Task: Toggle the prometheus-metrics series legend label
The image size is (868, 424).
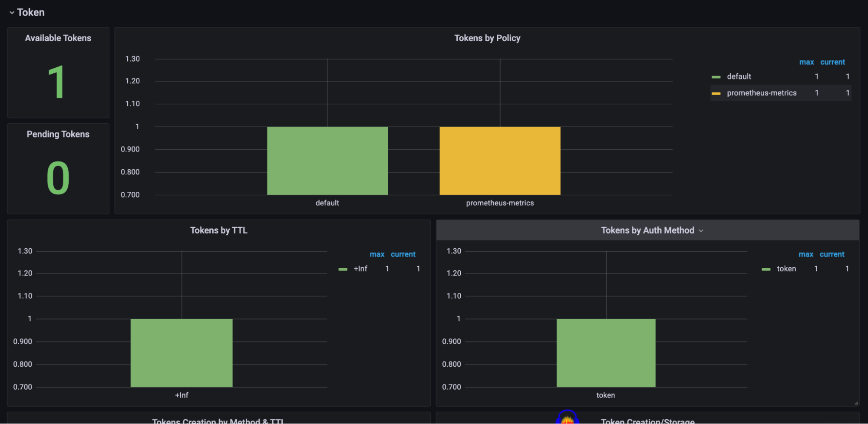Action: point(761,93)
